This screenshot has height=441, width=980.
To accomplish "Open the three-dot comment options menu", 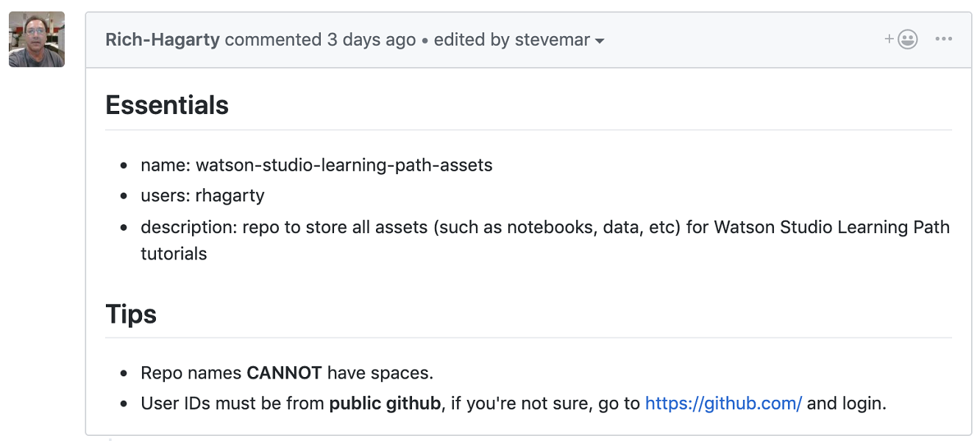I will pos(944,40).
